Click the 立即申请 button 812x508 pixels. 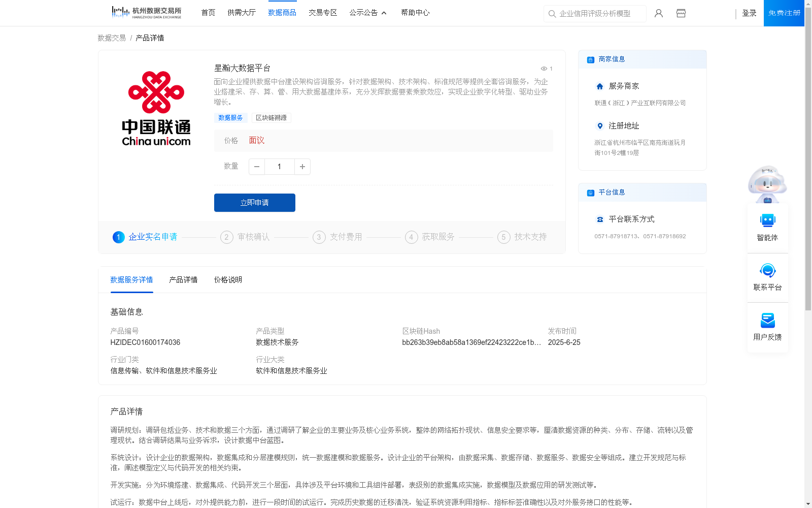[x=255, y=203]
